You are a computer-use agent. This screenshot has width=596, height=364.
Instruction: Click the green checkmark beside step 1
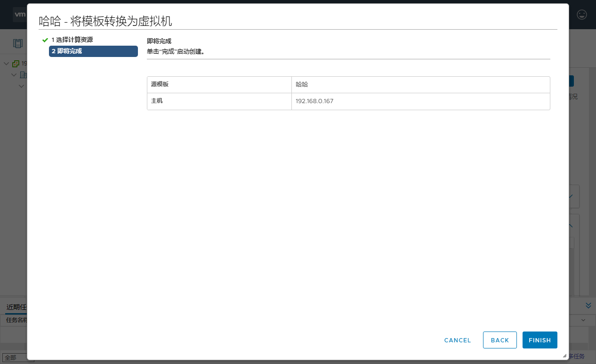[45, 40]
